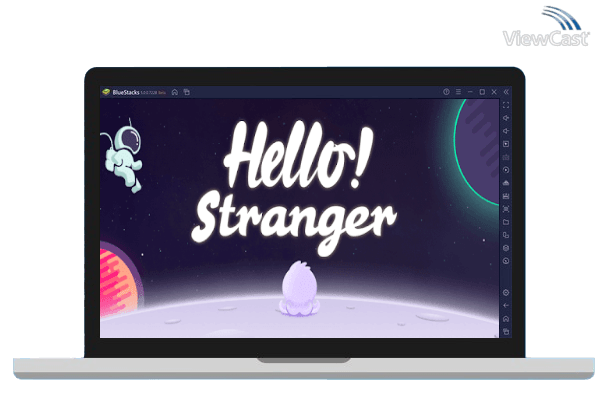The image size is (602, 414).
Task: Open the multi-instance manager layers icon
Action: pos(506,248)
